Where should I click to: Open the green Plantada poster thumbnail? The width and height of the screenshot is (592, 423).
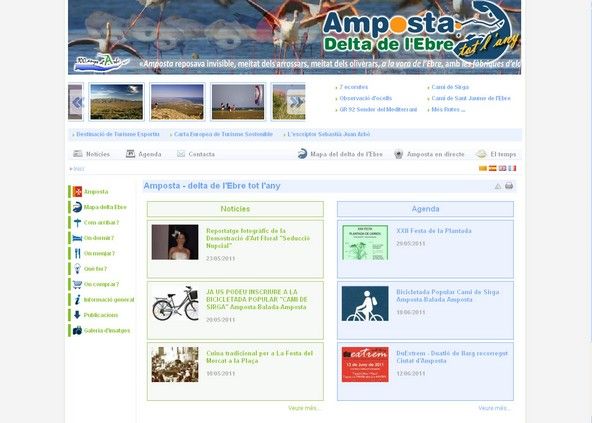tap(365, 242)
